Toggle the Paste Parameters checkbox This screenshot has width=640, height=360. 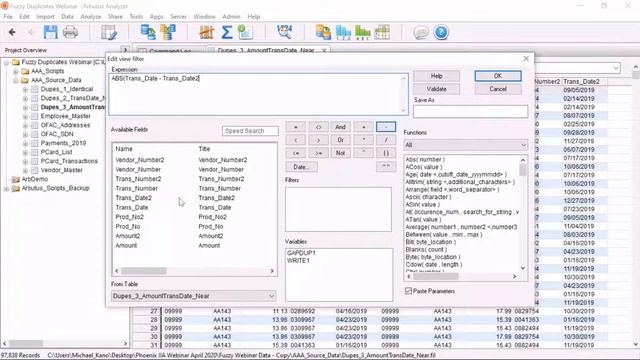pyautogui.click(x=408, y=291)
